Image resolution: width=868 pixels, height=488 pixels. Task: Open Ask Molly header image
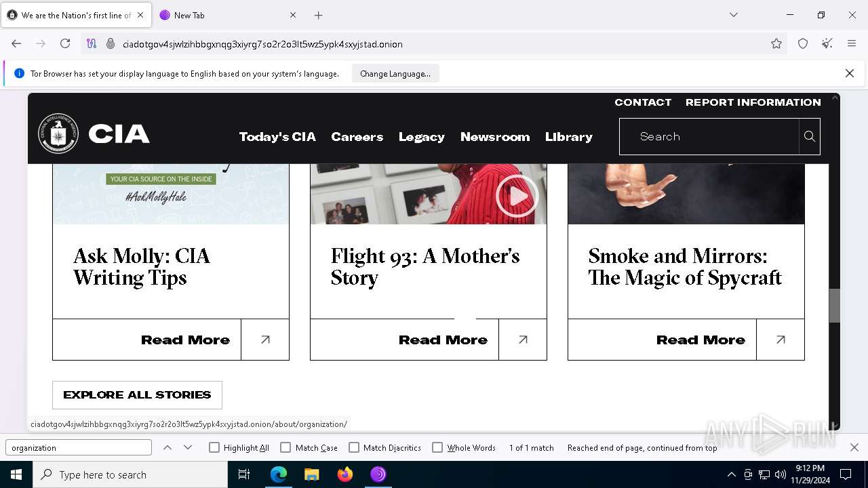pyautogui.click(x=171, y=194)
